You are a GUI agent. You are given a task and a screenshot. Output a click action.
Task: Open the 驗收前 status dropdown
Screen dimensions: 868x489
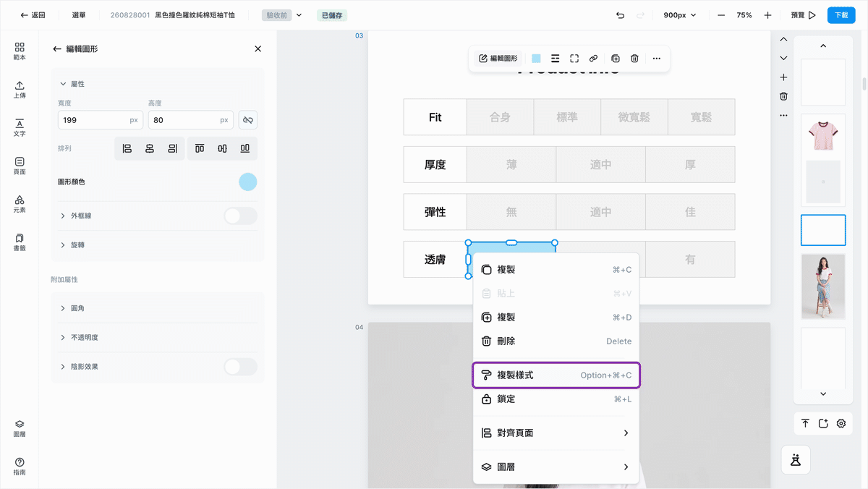click(x=283, y=15)
